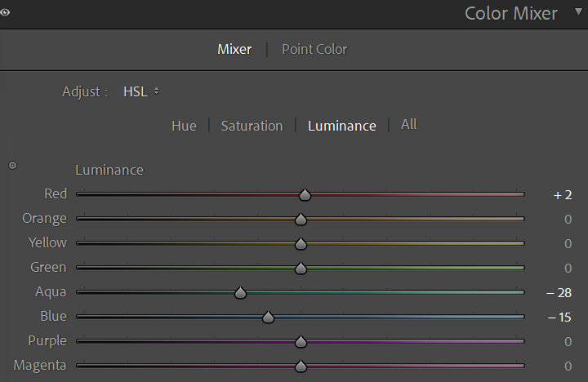Image resolution: width=588 pixels, height=382 pixels.
Task: Activate the Luminance targeted adjustment tool
Action: click(x=13, y=166)
